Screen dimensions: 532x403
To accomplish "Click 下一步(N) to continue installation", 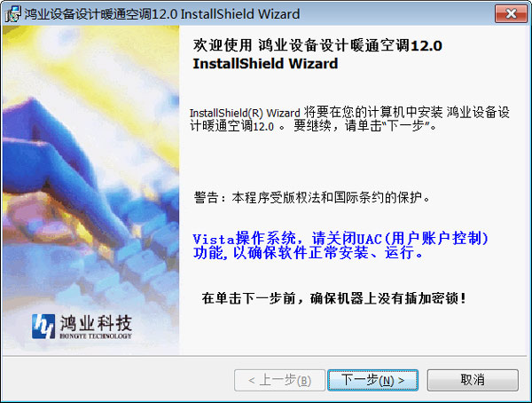I will [x=373, y=380].
